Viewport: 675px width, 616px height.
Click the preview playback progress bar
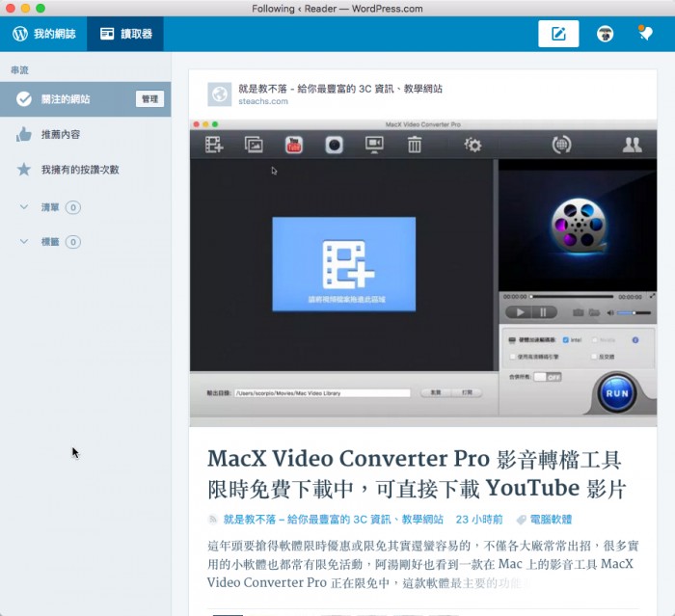point(572,297)
